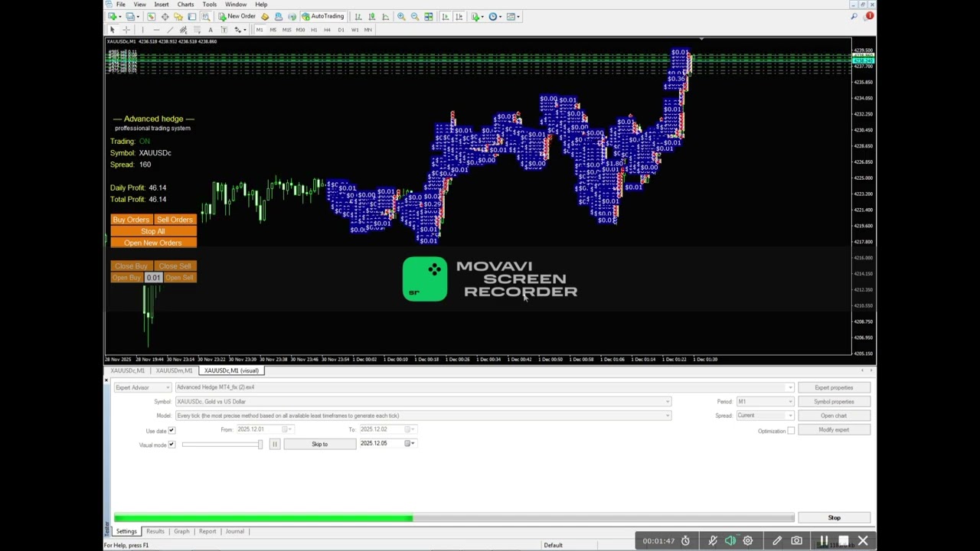
Task: Open the recorder drawing pencil tool
Action: coord(777,541)
